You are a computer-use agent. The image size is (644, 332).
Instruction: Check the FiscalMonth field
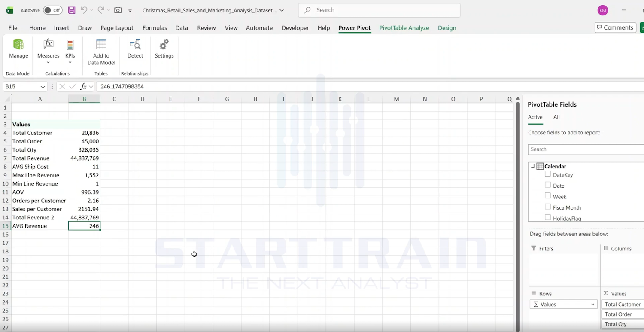[548, 207]
